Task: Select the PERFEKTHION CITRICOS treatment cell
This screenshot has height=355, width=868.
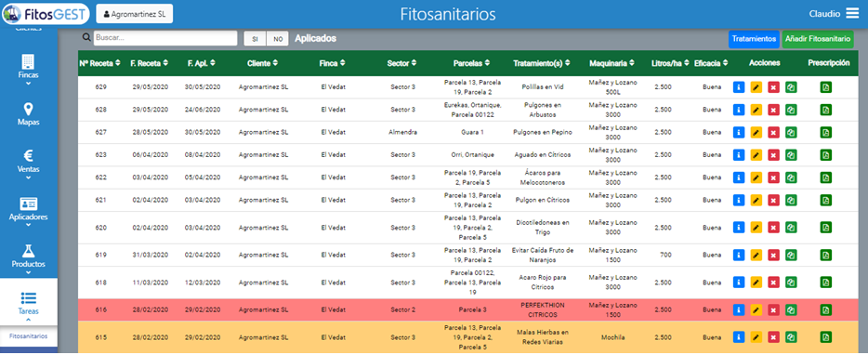Action: [542, 309]
